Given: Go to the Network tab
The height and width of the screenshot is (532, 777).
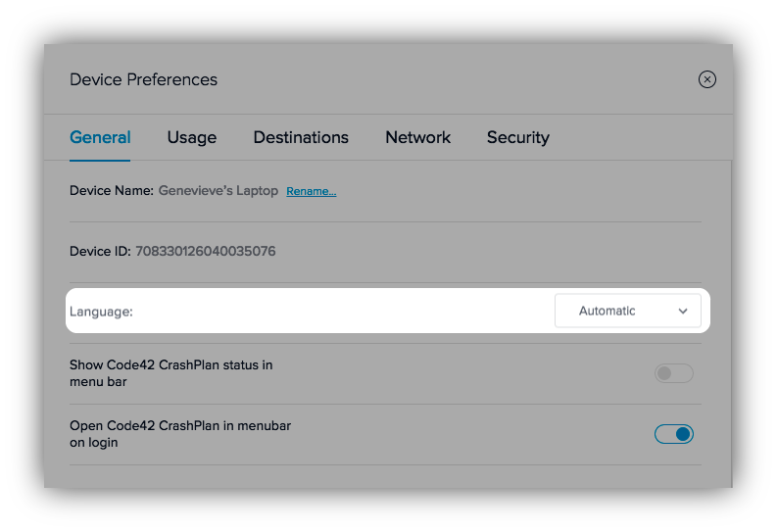Looking at the screenshot, I should pyautogui.click(x=417, y=137).
